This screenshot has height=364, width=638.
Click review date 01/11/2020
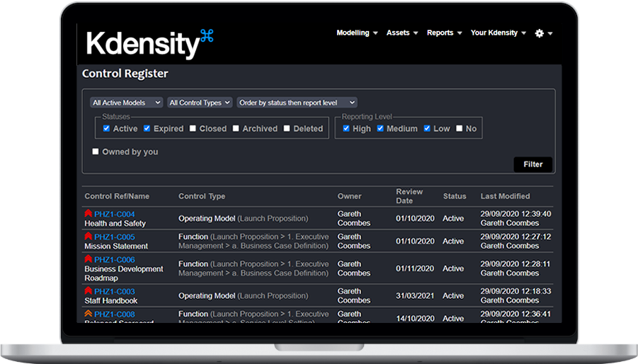(415, 268)
